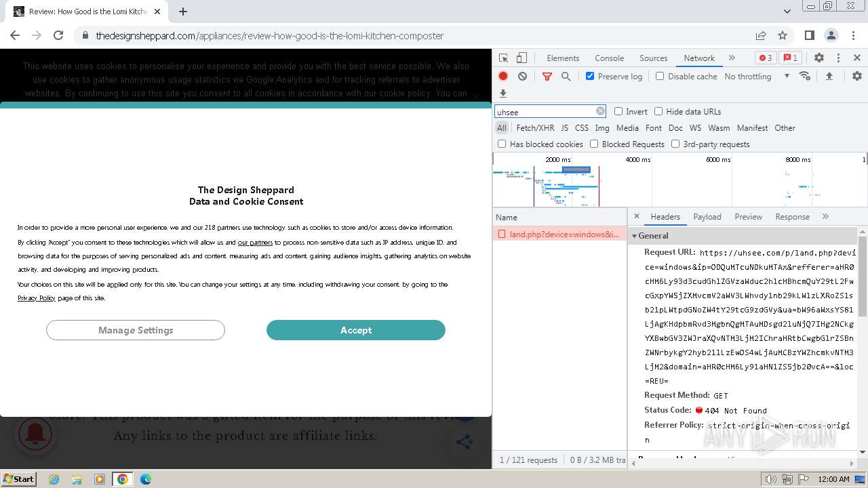This screenshot has height=488, width=868.
Task: Open network settings gear icon
Action: click(857, 77)
